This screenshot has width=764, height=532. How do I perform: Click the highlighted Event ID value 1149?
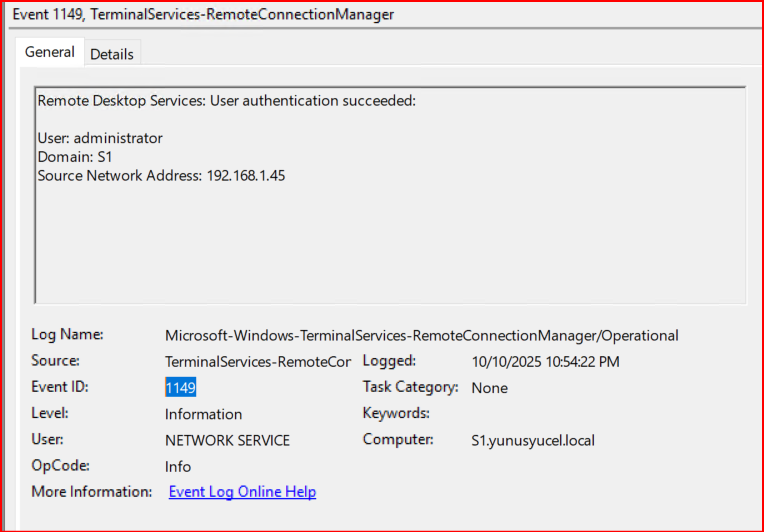click(181, 388)
